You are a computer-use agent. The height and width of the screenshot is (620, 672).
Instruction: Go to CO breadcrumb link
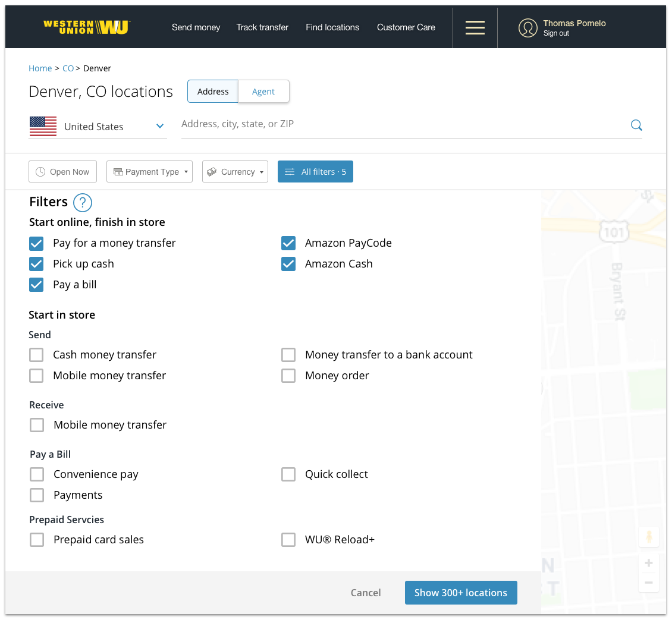click(68, 68)
